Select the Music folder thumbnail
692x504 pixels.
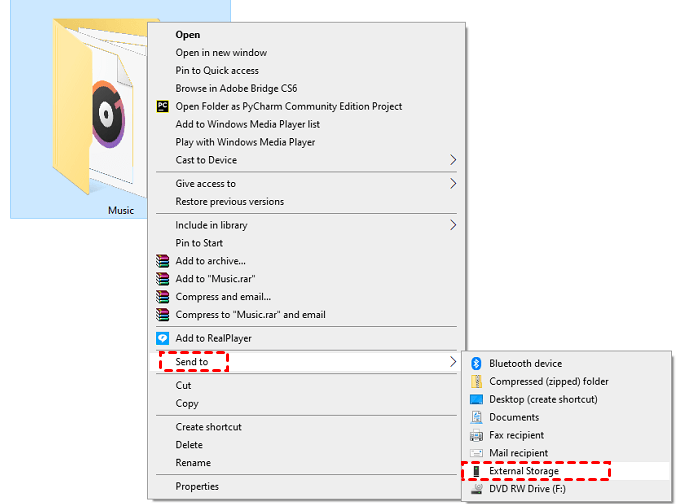pyautogui.click(x=99, y=108)
